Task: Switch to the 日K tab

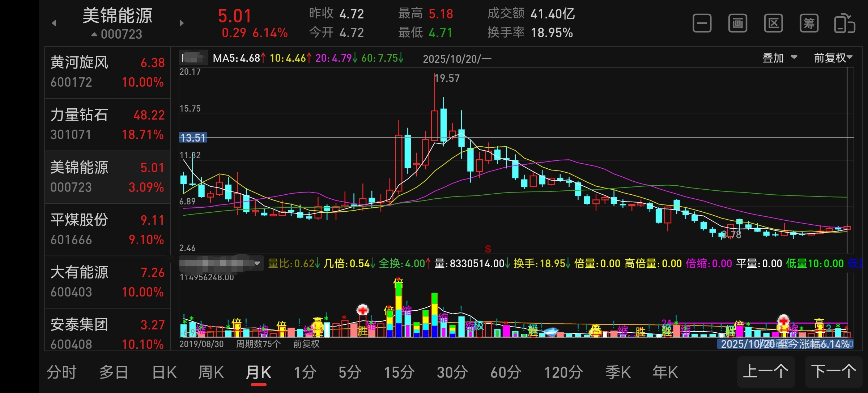Action: (165, 372)
